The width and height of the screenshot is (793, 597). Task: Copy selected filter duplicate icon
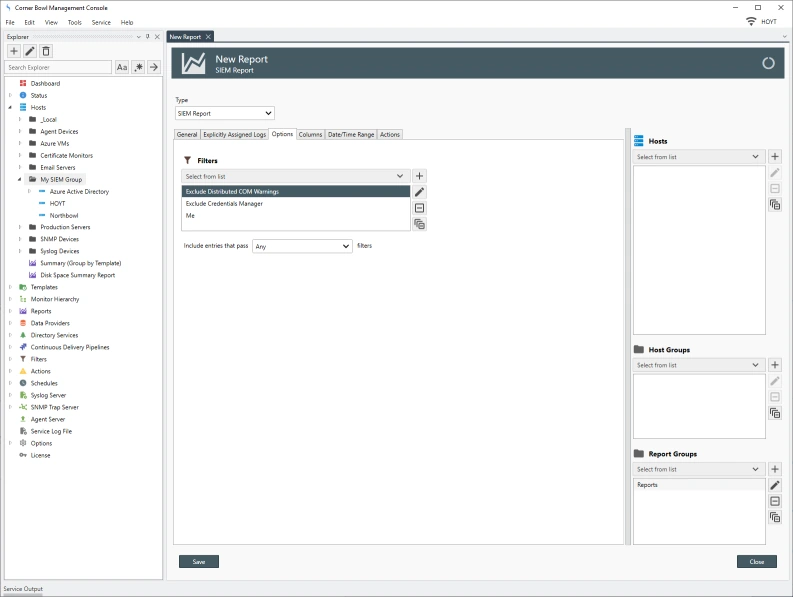click(419, 224)
